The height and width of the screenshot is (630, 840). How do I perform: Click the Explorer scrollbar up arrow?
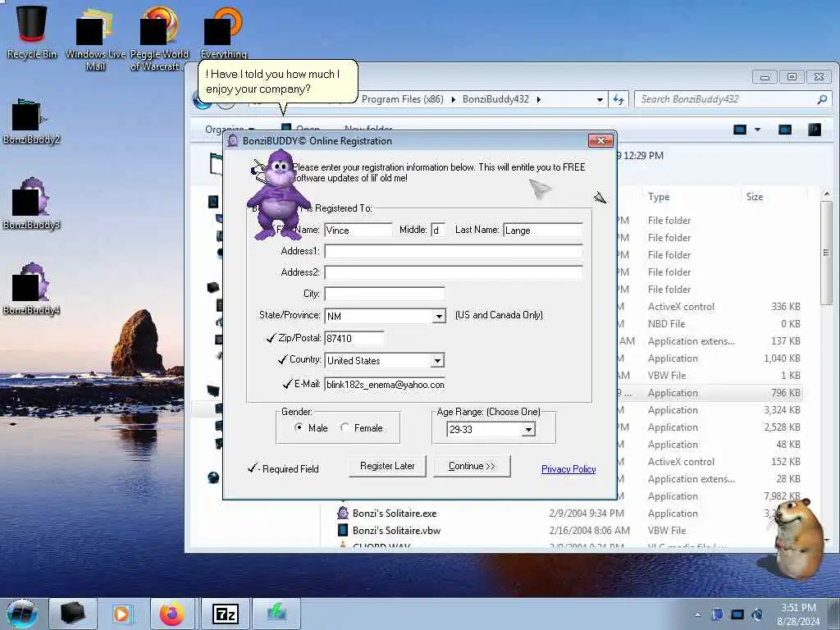[827, 194]
